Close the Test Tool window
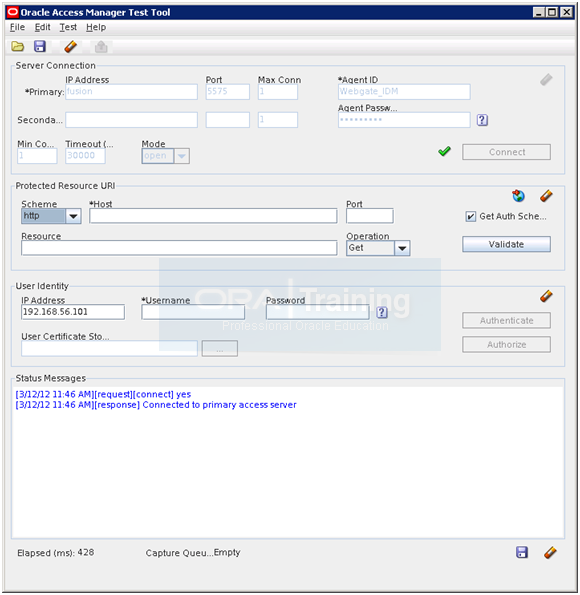The image size is (580, 595). [566, 13]
